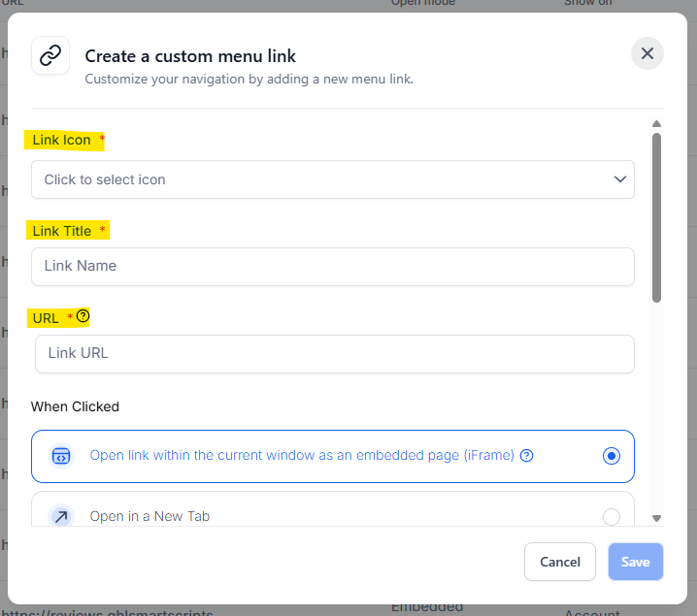Click the Link Icon field label
The width and height of the screenshot is (697, 616).
(62, 140)
